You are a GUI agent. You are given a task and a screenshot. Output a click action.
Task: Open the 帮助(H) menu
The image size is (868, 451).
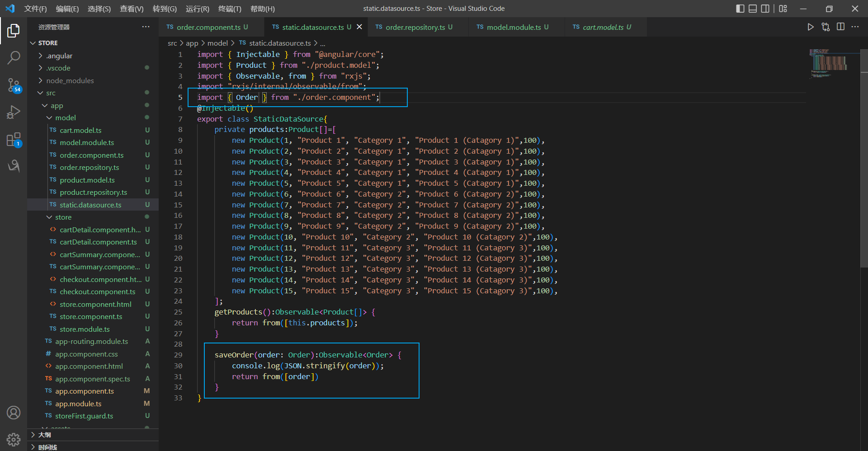[x=262, y=9]
